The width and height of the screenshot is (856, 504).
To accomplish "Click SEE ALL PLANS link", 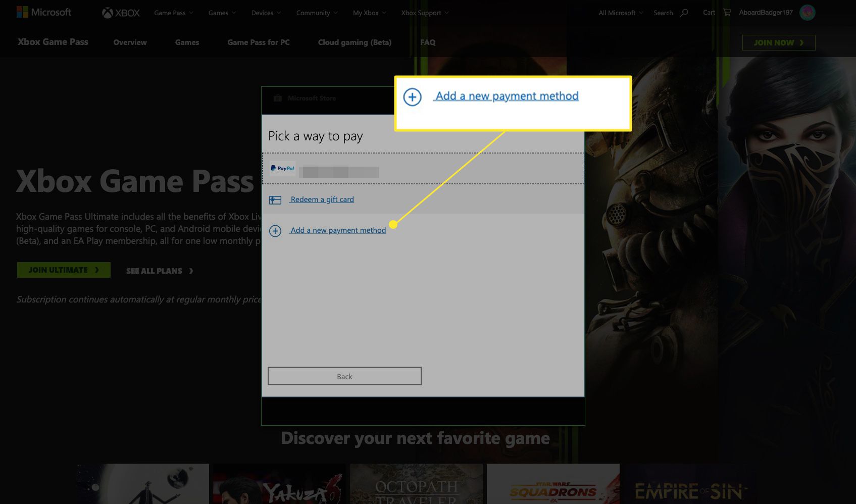I will click(x=160, y=271).
